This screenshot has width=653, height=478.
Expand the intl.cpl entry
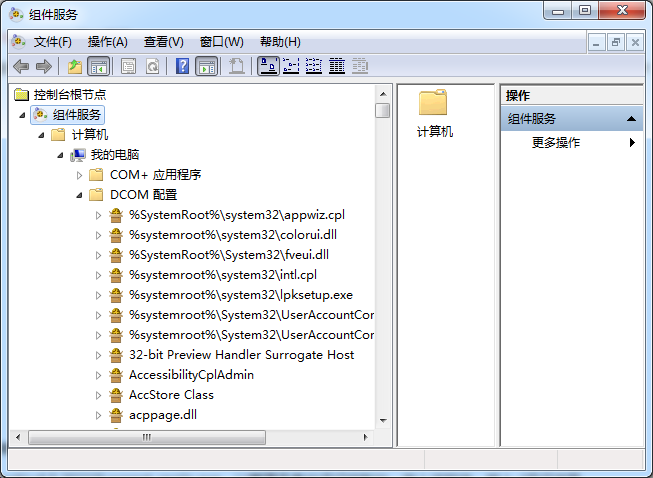[98, 275]
